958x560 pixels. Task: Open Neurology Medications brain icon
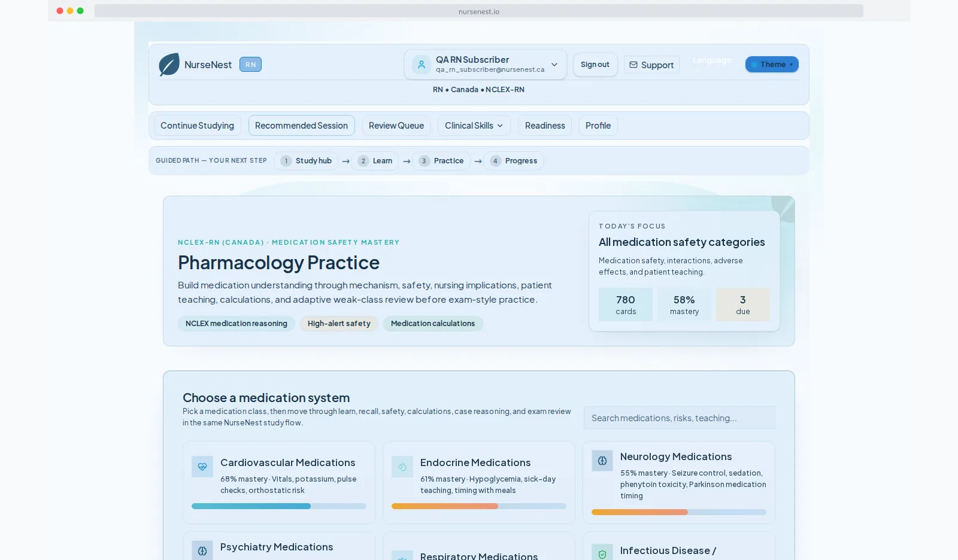[602, 461]
